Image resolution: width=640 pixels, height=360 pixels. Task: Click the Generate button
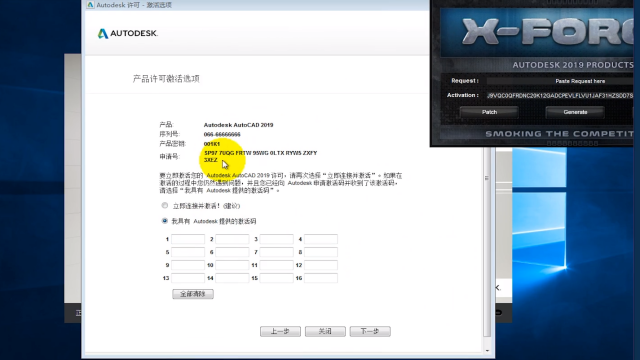pos(575,112)
